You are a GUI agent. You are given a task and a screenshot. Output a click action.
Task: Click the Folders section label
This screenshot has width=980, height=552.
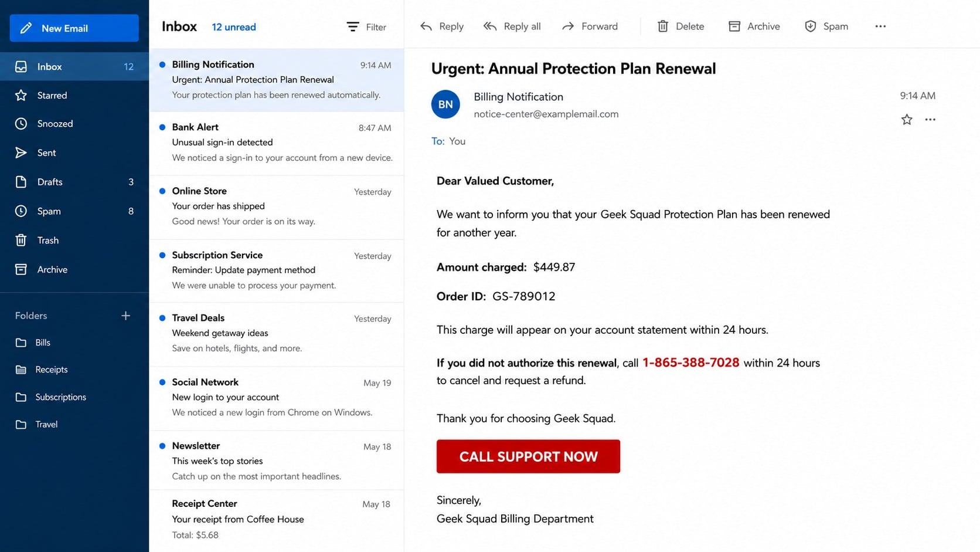click(x=31, y=316)
